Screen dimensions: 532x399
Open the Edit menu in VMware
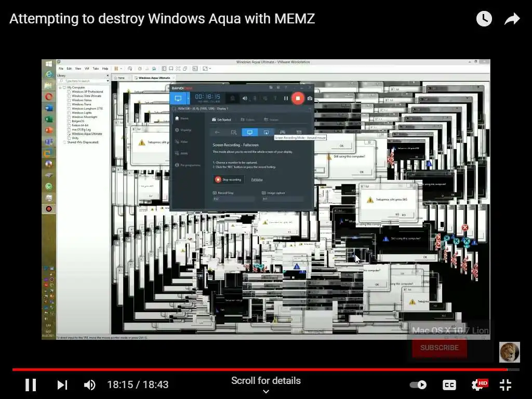point(69,69)
